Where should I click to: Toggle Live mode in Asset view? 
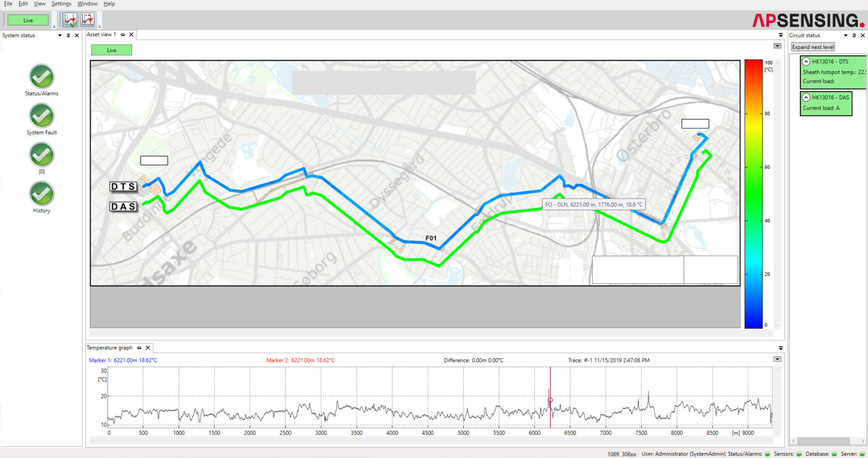tap(112, 50)
